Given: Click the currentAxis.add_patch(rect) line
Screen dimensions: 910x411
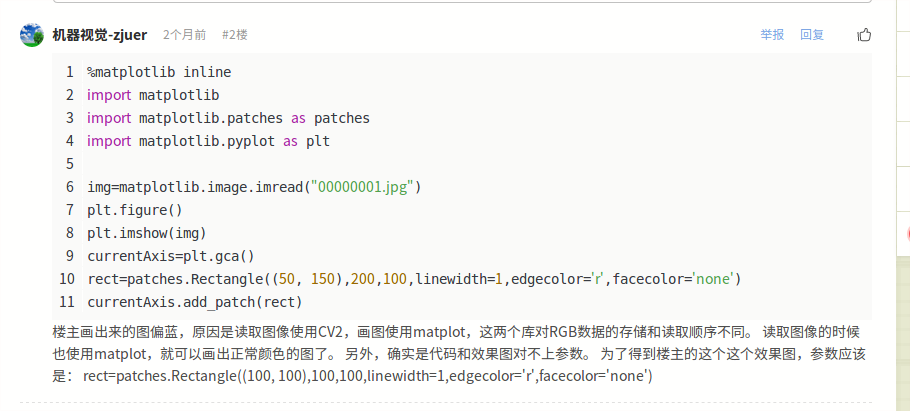Looking at the screenshot, I should coord(195,302).
